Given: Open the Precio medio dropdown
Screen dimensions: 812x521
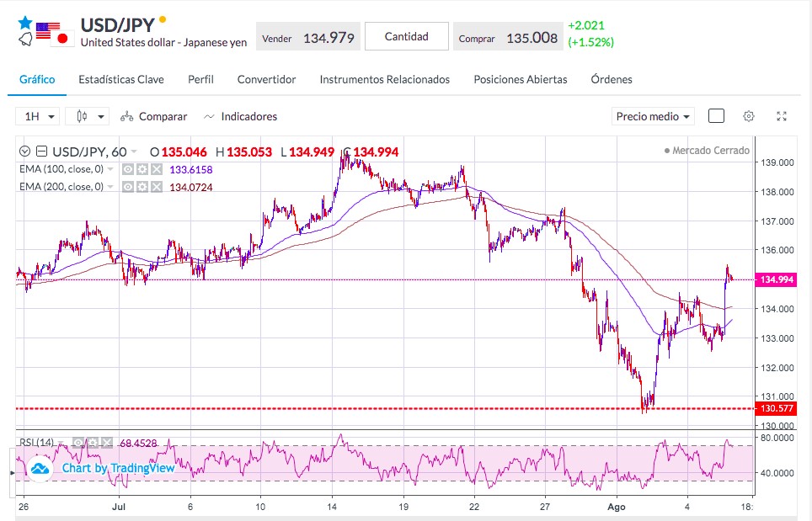Looking at the screenshot, I should 653,116.
